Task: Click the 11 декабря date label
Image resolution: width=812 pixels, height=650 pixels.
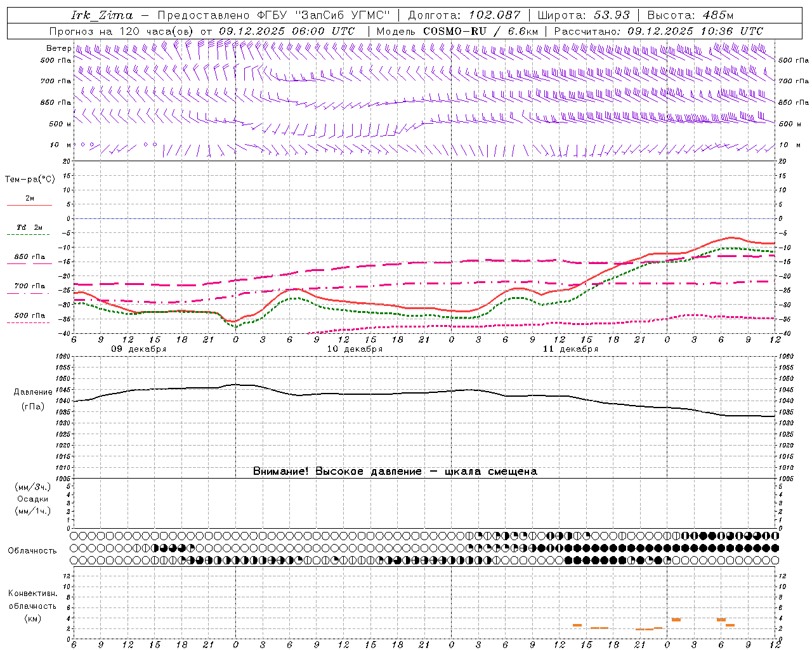Action: pyautogui.click(x=570, y=349)
